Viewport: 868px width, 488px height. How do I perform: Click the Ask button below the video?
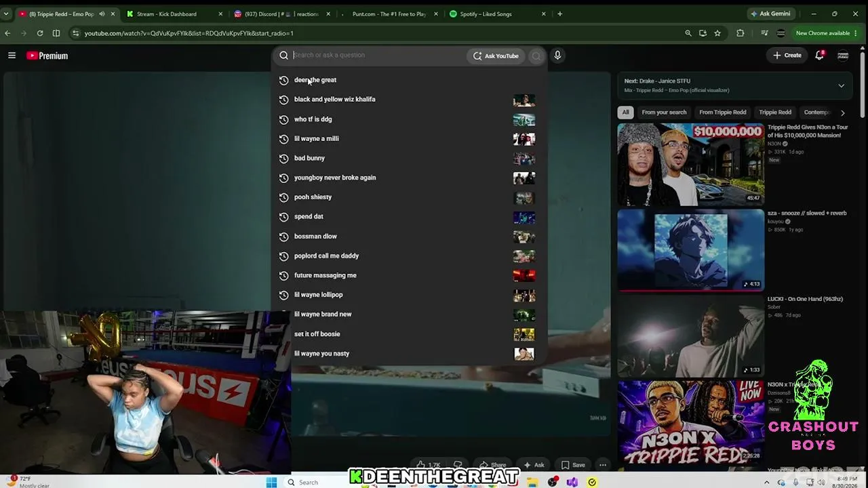click(533, 465)
